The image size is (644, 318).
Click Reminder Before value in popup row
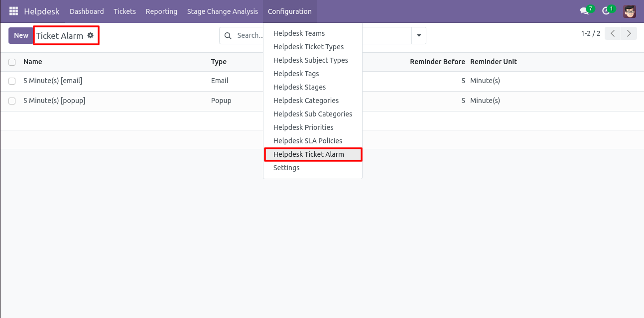click(463, 101)
